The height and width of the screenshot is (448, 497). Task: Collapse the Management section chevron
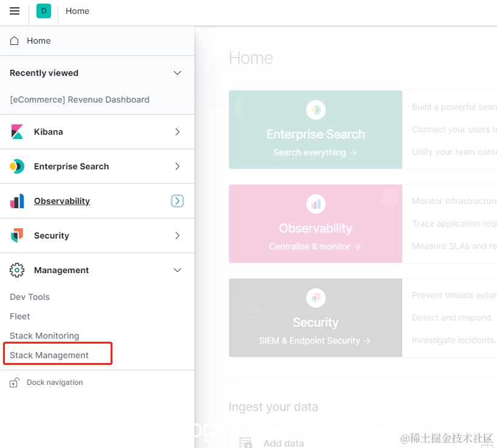coord(177,270)
